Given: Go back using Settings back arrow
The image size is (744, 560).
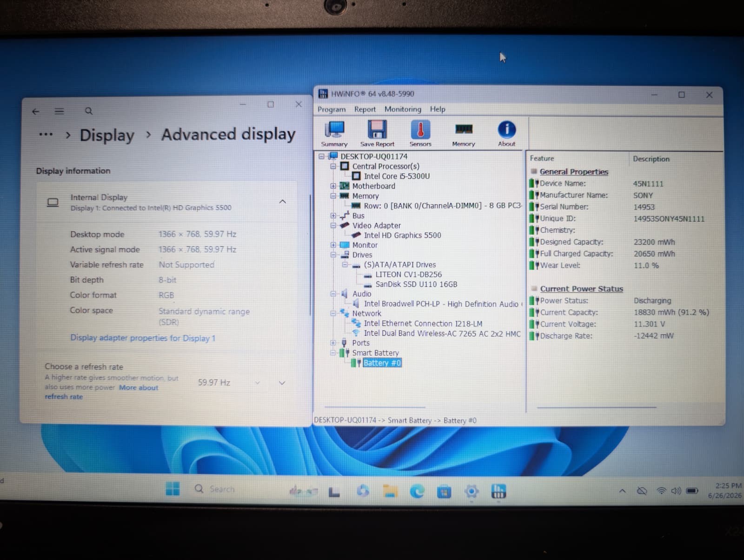Looking at the screenshot, I should pyautogui.click(x=36, y=112).
